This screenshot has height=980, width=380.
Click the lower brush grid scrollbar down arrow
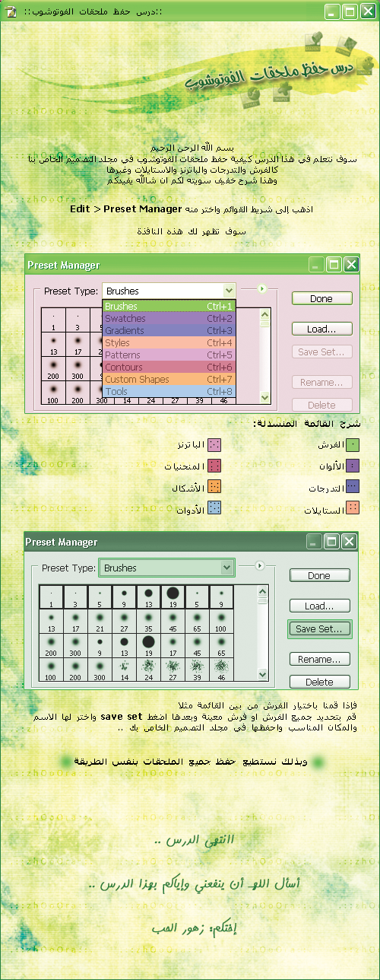[263, 674]
